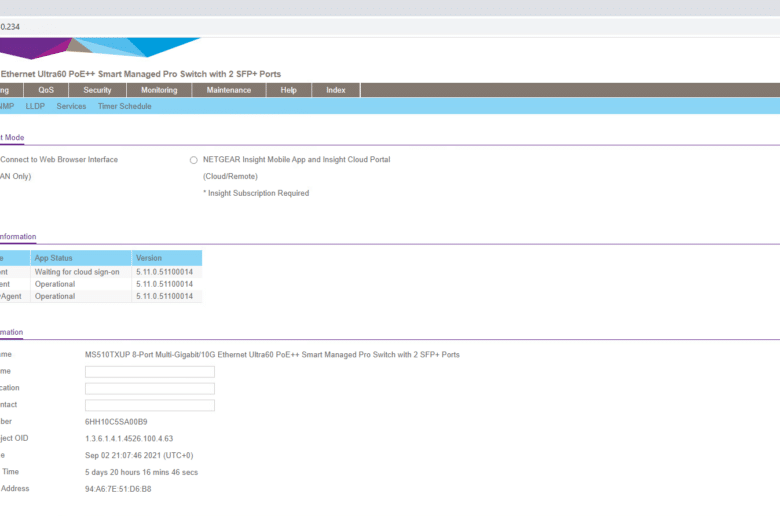Click '* Insight Subscription Required' note
Image resolution: width=780 pixels, height=516 pixels.
[x=256, y=193]
